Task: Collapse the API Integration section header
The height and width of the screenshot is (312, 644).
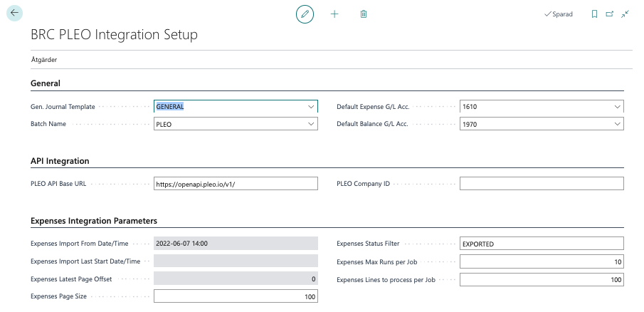Action: (60, 161)
